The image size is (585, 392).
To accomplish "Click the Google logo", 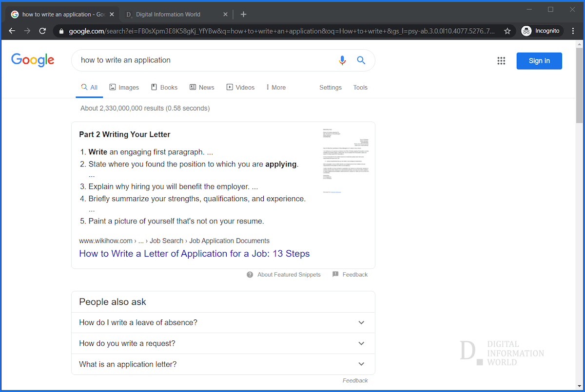I will click(33, 60).
